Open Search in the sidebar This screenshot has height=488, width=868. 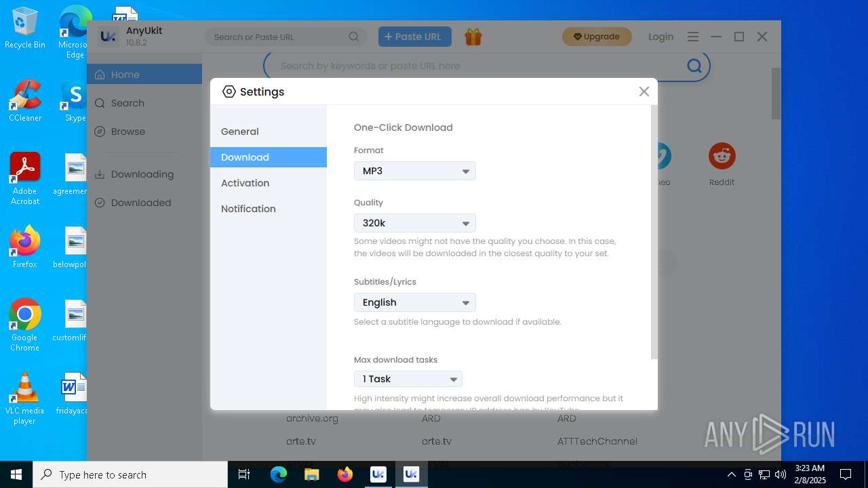click(x=144, y=103)
